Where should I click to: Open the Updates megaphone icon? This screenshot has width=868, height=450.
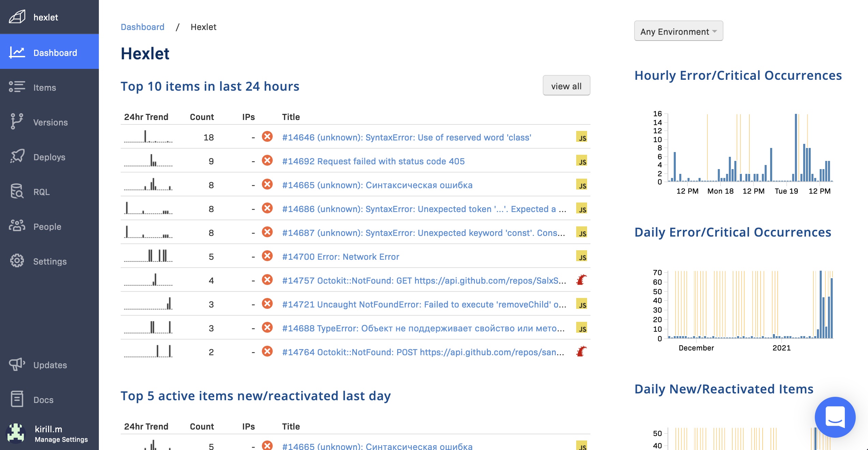point(17,364)
